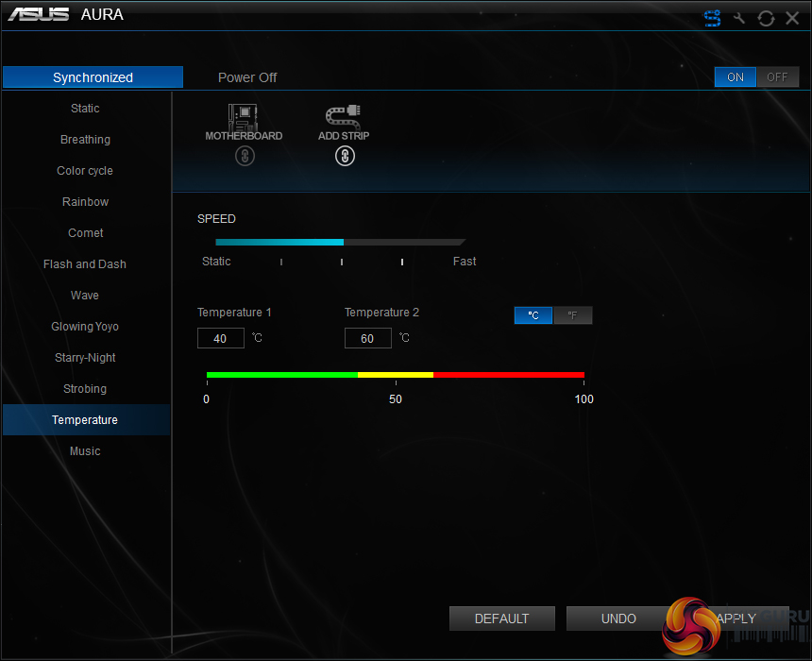812x661 pixels.
Task: Select Color cycle effect
Action: pyautogui.click(x=85, y=170)
